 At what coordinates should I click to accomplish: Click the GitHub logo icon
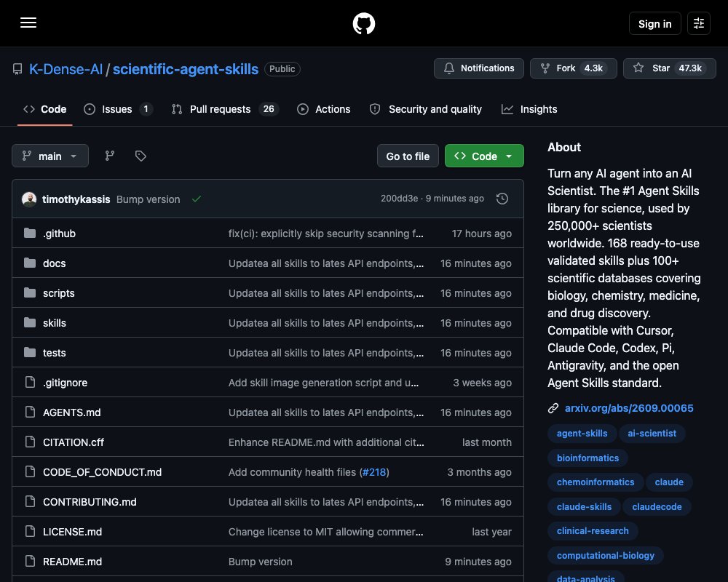(x=363, y=23)
